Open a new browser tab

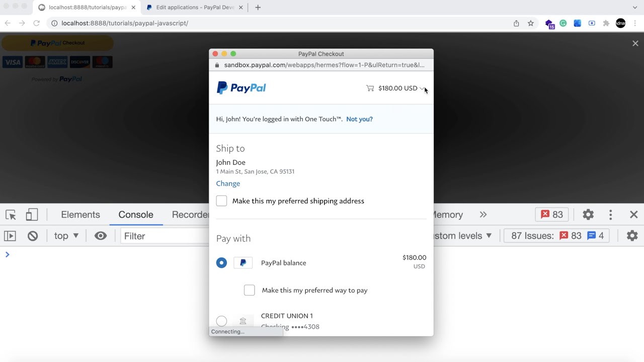(258, 8)
